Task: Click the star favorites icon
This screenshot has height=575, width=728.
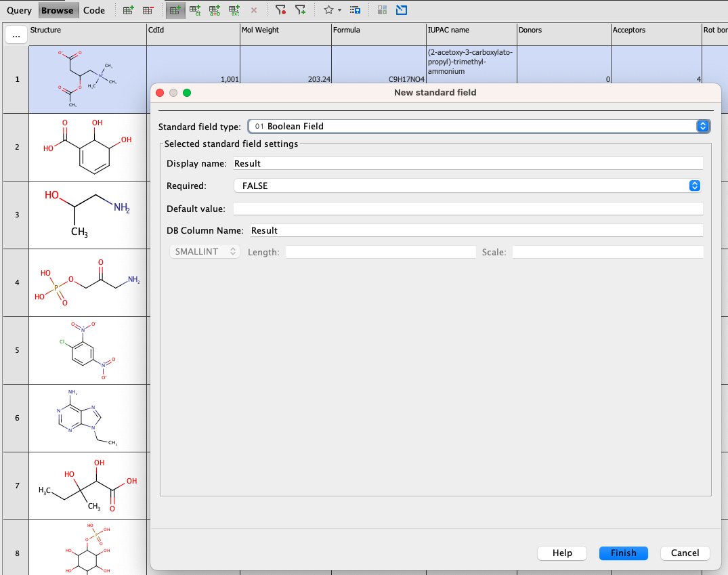Action: pyautogui.click(x=328, y=10)
